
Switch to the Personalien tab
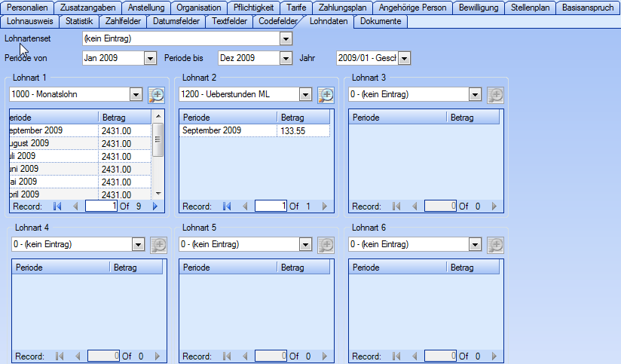(x=27, y=8)
